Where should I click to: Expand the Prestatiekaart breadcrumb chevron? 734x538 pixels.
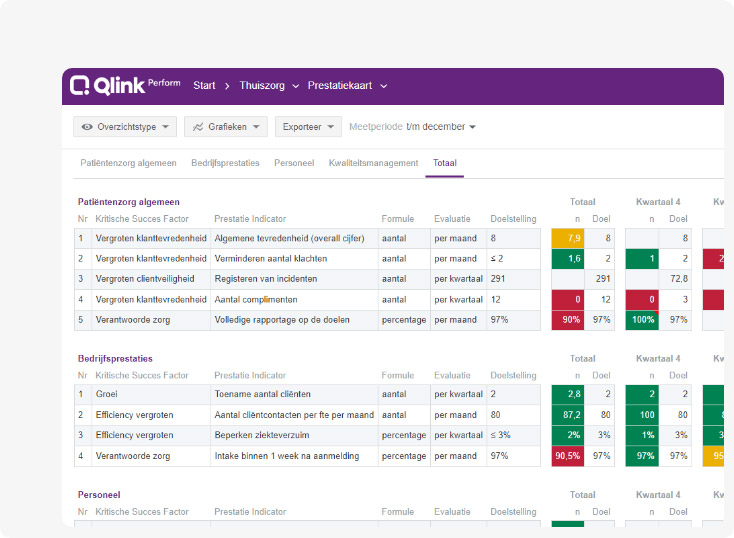(384, 86)
